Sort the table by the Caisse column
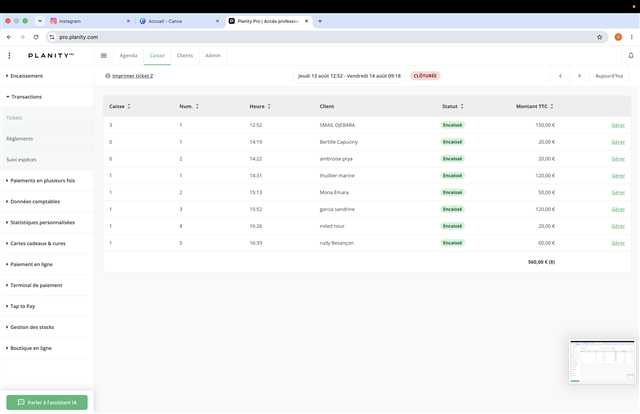640x414 pixels. click(x=120, y=106)
